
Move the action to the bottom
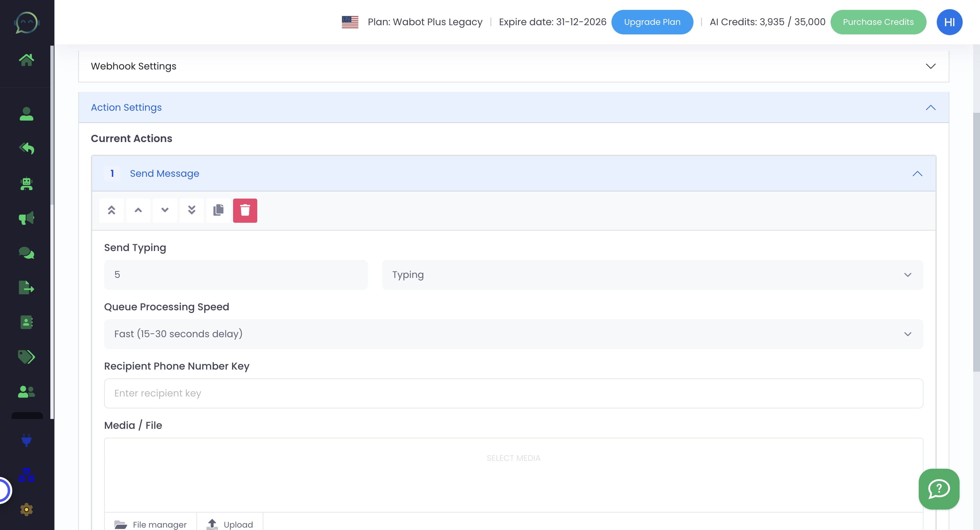192,210
